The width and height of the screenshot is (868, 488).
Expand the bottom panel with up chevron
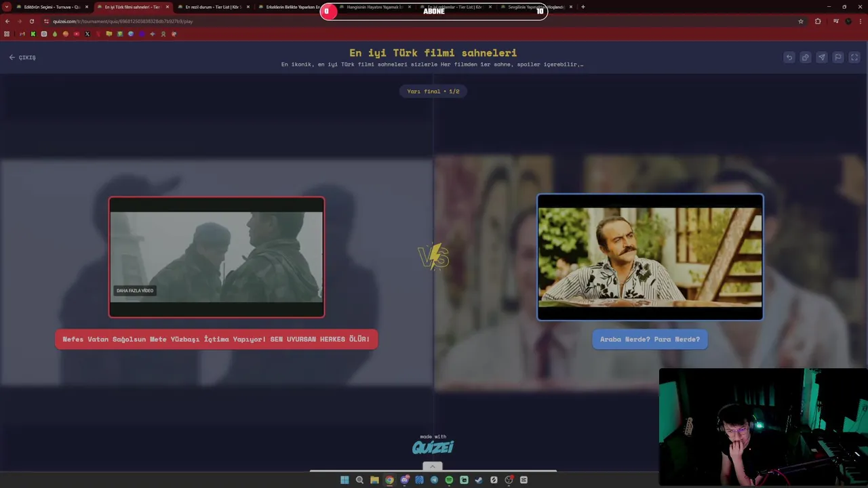(x=433, y=466)
